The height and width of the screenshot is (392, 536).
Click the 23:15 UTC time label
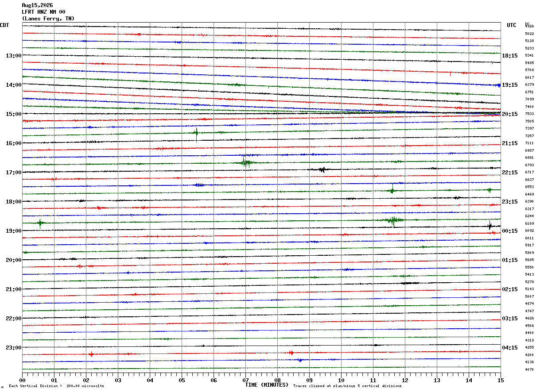point(510,202)
